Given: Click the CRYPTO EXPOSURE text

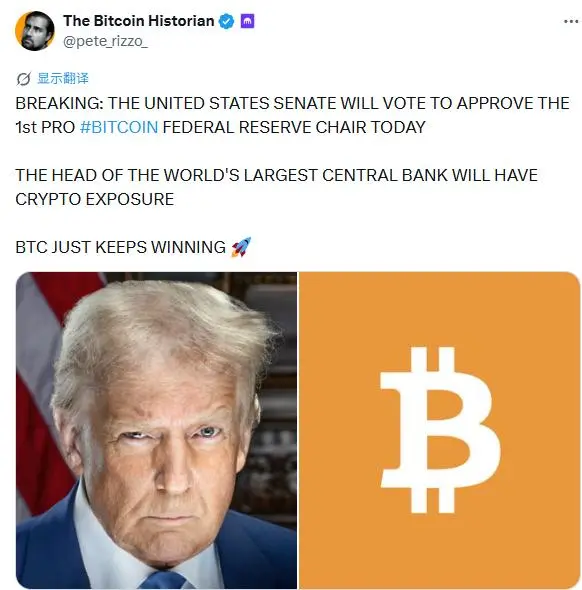Looking at the screenshot, I should [x=95, y=199].
